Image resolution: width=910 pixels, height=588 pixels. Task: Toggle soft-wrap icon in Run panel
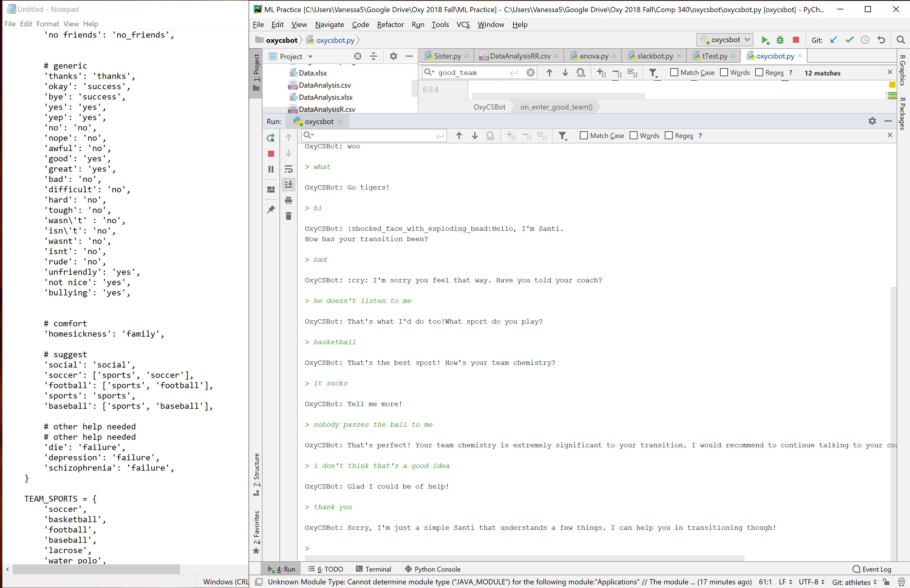click(289, 169)
